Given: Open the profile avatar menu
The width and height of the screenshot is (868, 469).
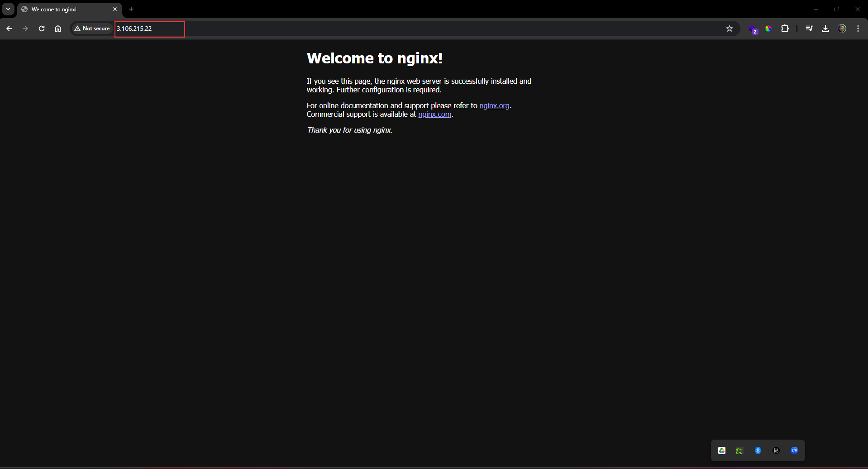Looking at the screenshot, I should click(842, 29).
